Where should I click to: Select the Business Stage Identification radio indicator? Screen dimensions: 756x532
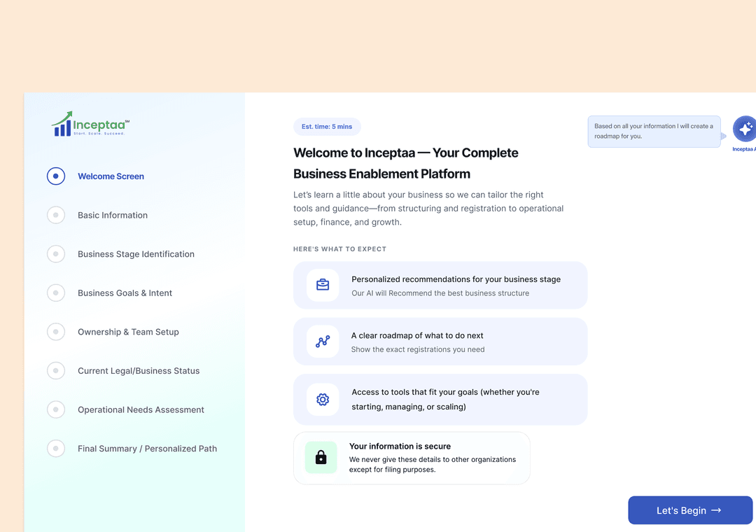tap(56, 254)
